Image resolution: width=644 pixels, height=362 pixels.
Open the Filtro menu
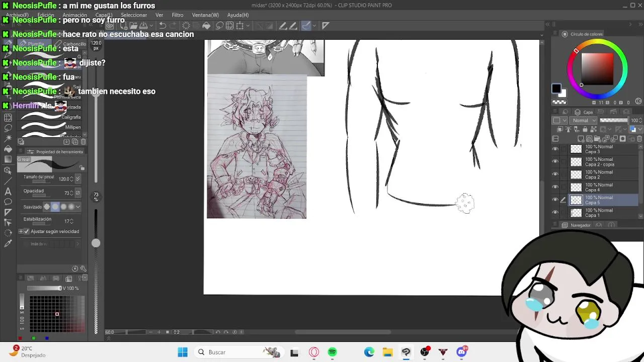(x=178, y=15)
